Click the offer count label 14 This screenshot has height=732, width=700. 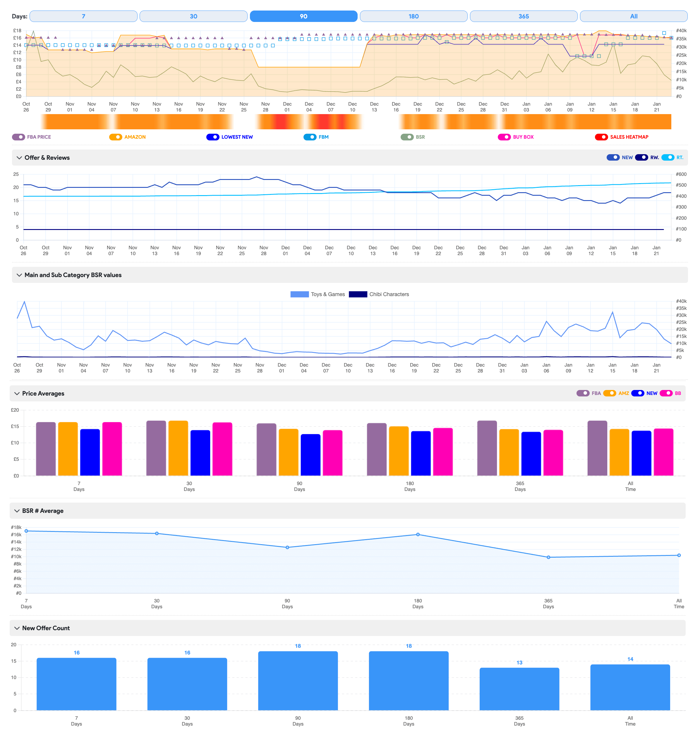[630, 659]
